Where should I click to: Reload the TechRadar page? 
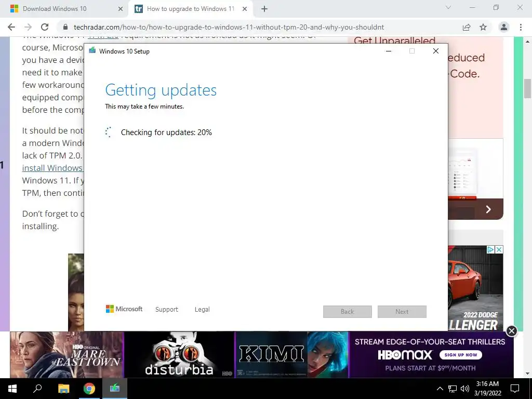tap(45, 27)
